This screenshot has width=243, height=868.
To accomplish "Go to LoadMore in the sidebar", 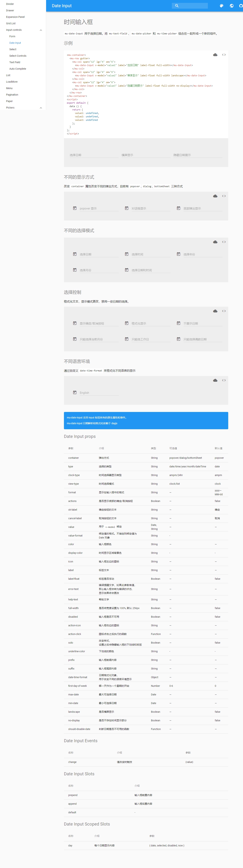I will point(12,82).
